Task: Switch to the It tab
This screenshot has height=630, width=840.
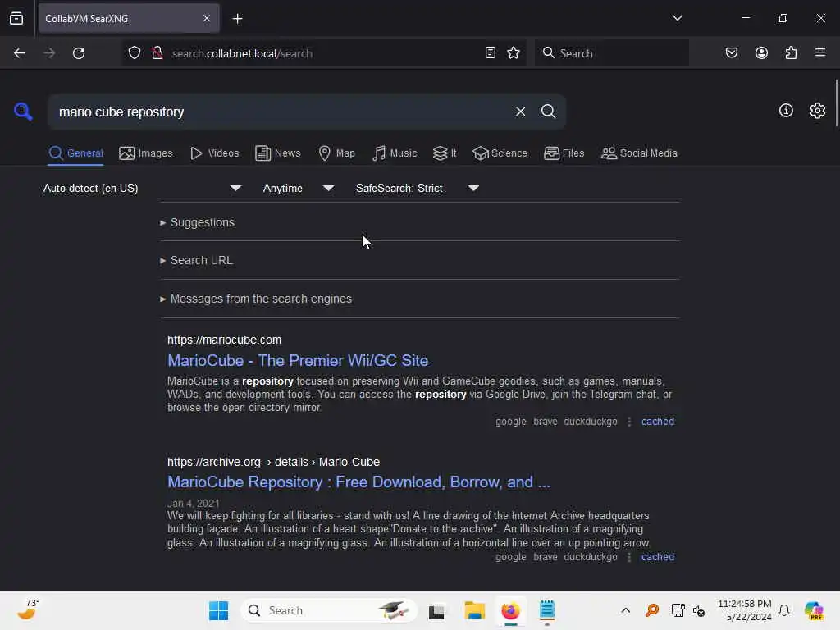Action: pyautogui.click(x=445, y=153)
